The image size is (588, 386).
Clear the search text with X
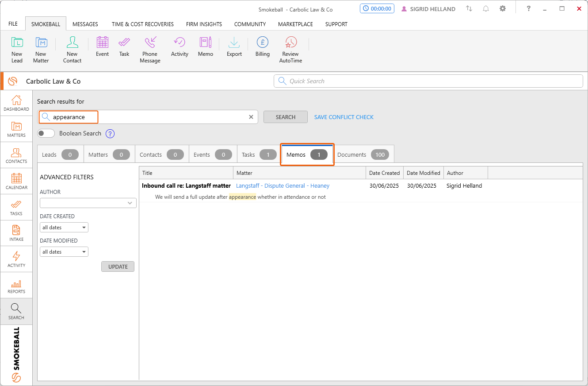(251, 117)
